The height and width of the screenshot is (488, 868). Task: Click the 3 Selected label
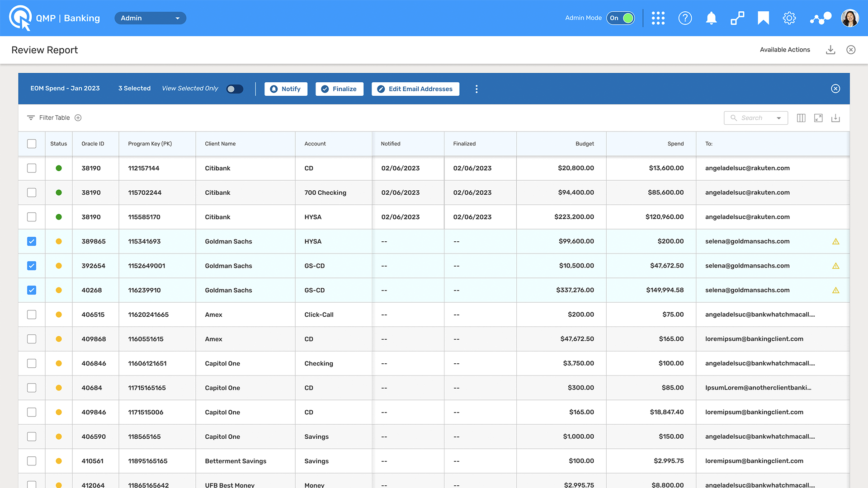click(x=134, y=89)
